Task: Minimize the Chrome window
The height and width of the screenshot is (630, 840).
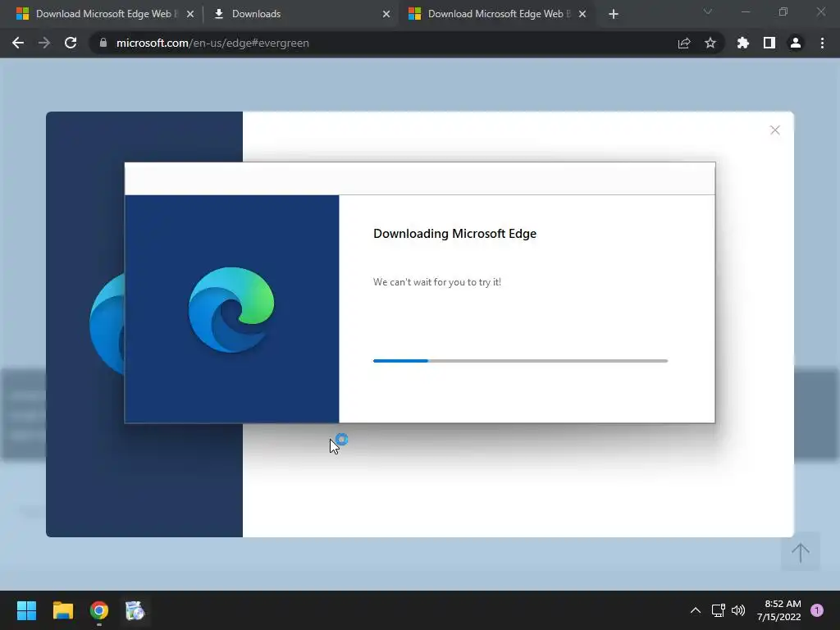Action: [x=745, y=11]
